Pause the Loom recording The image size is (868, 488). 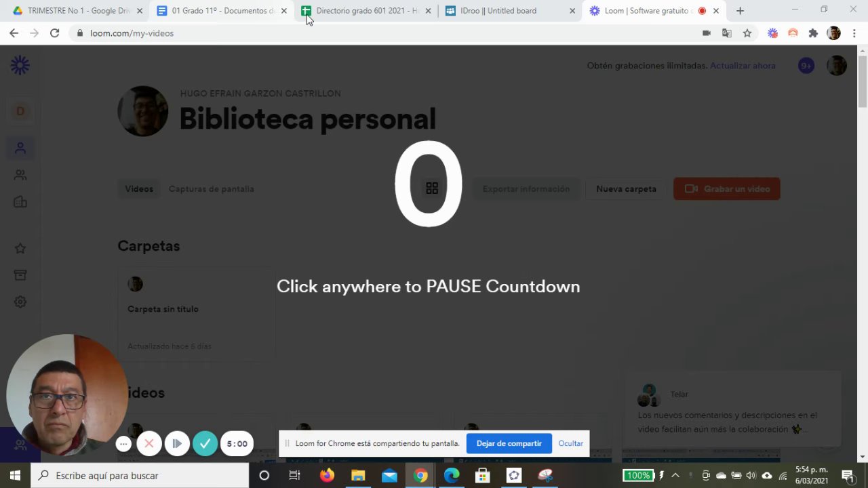(x=177, y=444)
